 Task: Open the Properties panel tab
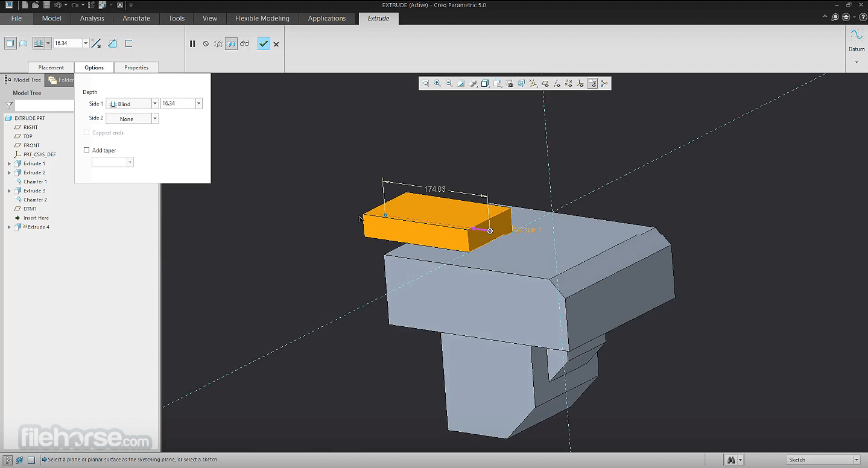(136, 68)
